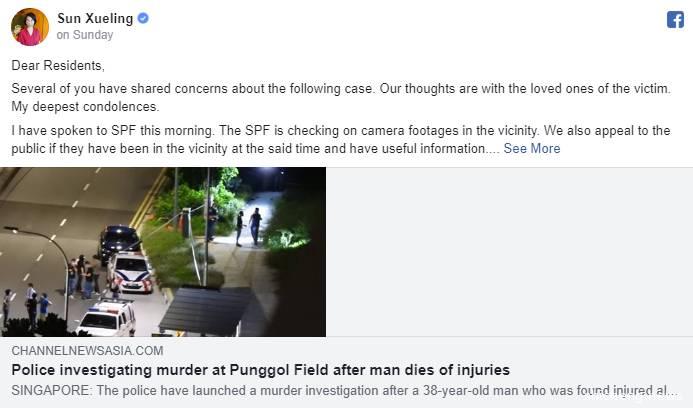Click the 'SINGAPORE: The police have launched' article snippet

coord(344,391)
